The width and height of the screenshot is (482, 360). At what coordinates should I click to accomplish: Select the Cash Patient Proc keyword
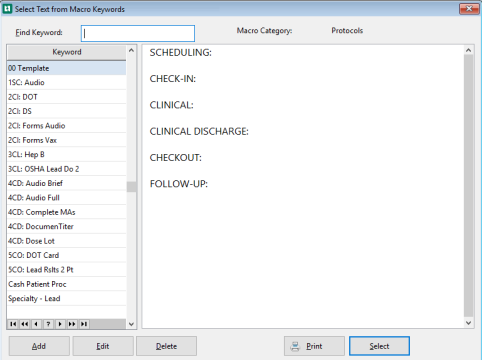click(67, 284)
